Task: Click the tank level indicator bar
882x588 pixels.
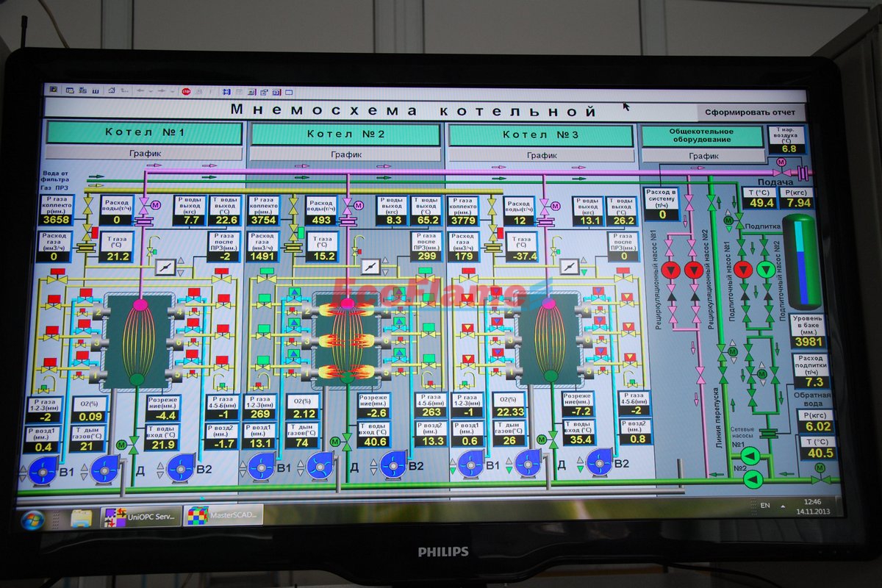Action: click(800, 262)
